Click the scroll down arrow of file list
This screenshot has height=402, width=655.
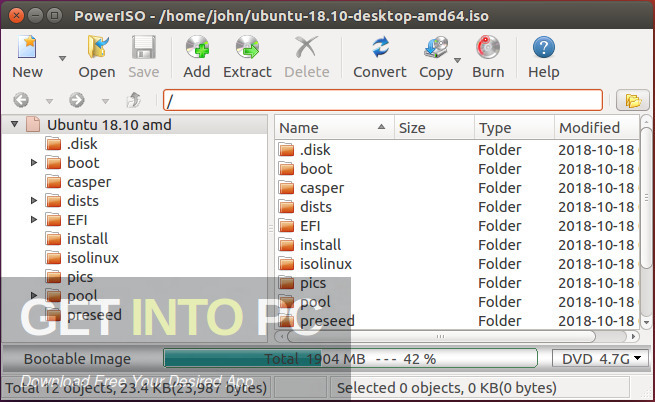click(647, 322)
